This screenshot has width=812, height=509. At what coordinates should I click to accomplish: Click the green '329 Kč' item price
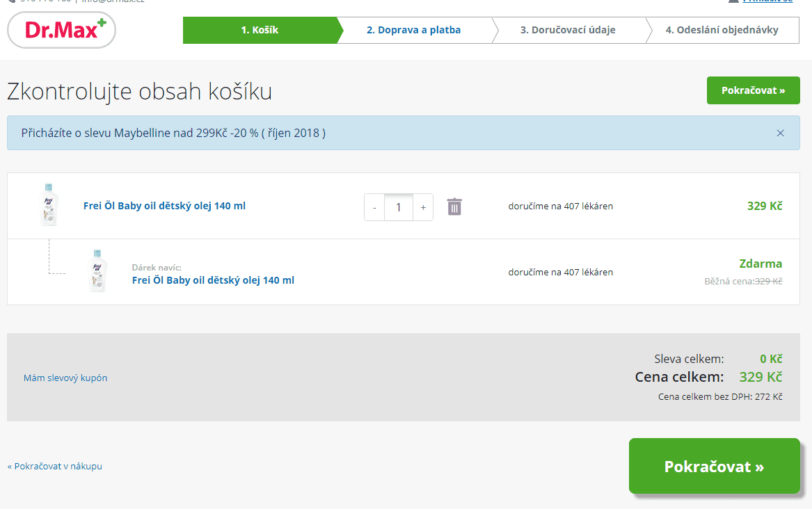[x=765, y=206]
